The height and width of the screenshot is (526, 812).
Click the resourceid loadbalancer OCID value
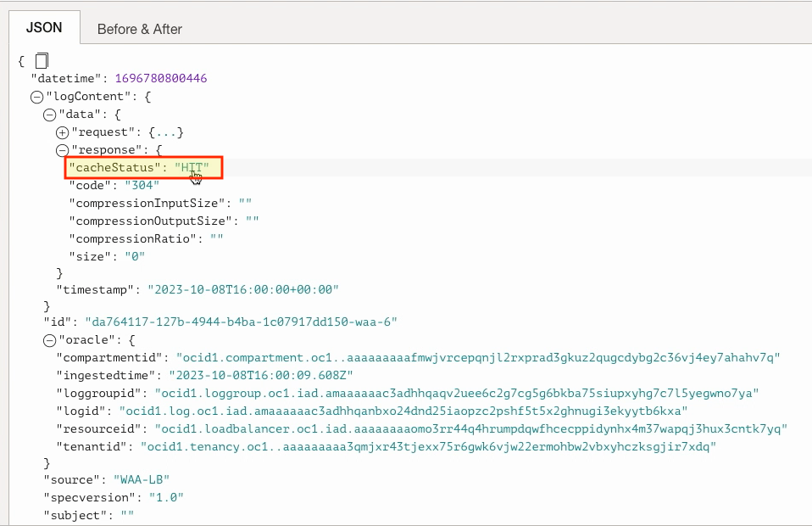coord(471,429)
